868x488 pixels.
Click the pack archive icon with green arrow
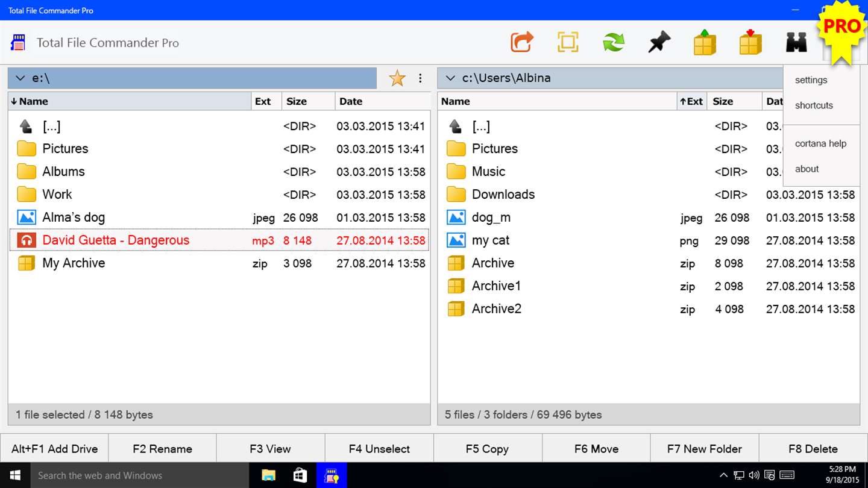click(x=705, y=42)
